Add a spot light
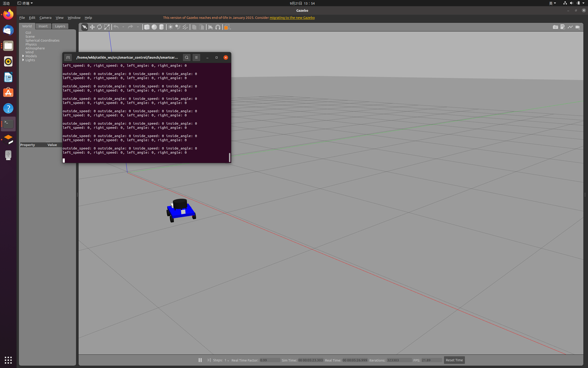This screenshot has height=368, width=588. pyautogui.click(x=178, y=27)
